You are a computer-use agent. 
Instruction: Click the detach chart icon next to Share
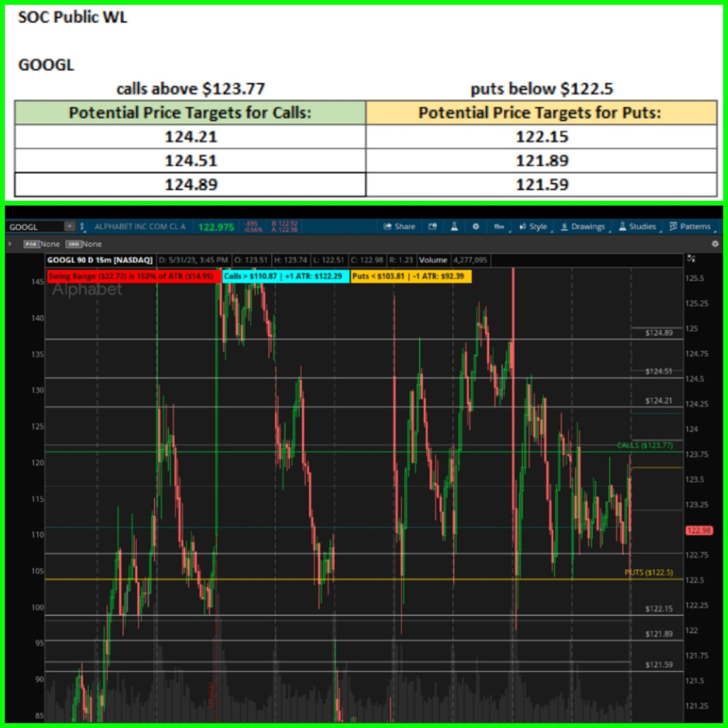pos(433,226)
